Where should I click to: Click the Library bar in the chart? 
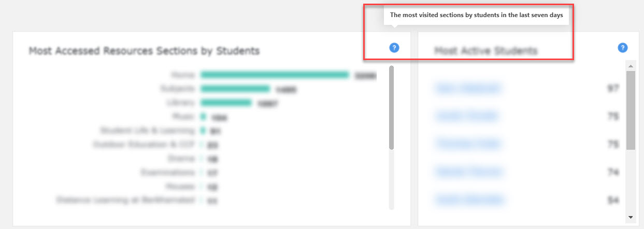pos(226,103)
